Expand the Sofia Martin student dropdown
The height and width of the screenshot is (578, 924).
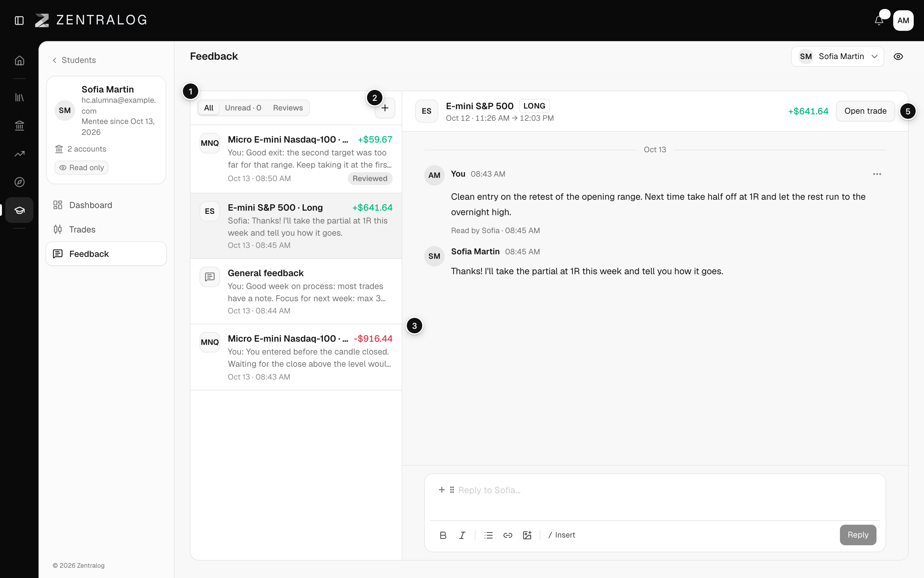[837, 57]
